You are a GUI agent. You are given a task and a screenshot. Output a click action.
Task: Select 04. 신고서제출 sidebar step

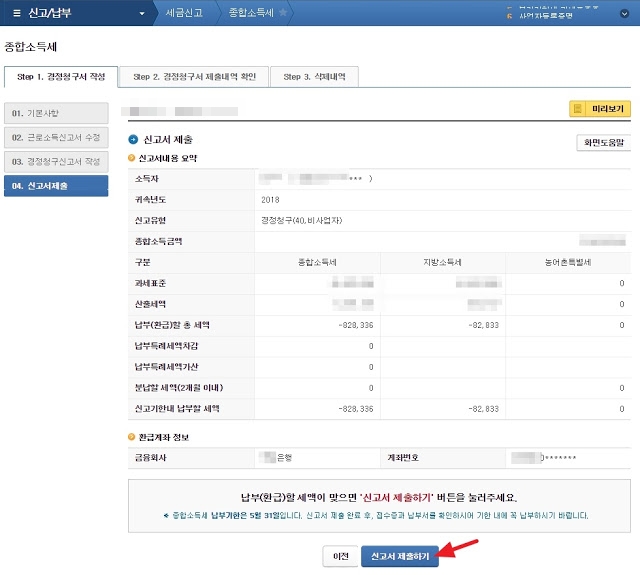pos(56,186)
